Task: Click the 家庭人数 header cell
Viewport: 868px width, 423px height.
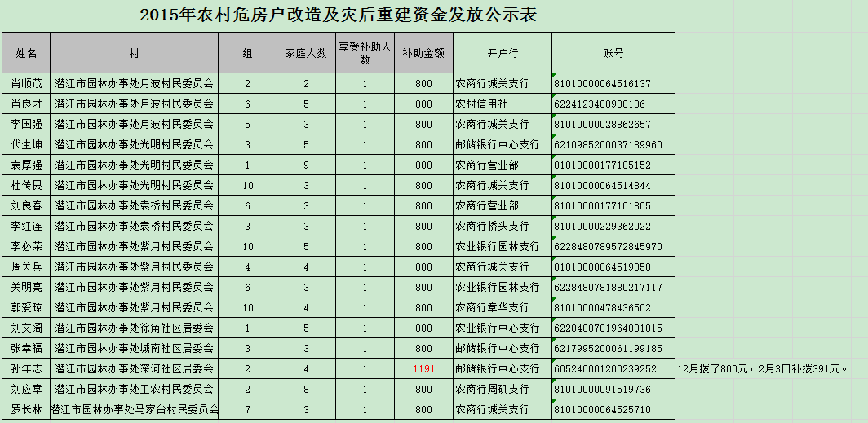Action: click(306, 53)
